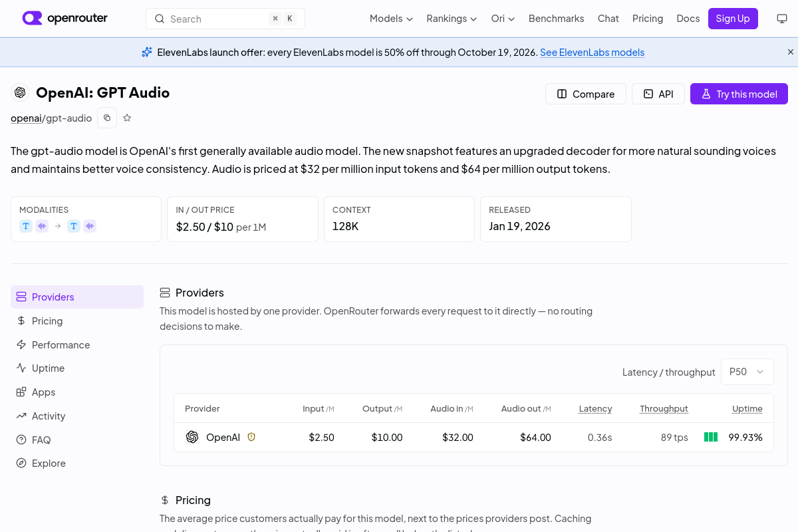Screen dimensions: 798x532
Task: Click the Uptime column header
Action: pyautogui.click(x=747, y=408)
